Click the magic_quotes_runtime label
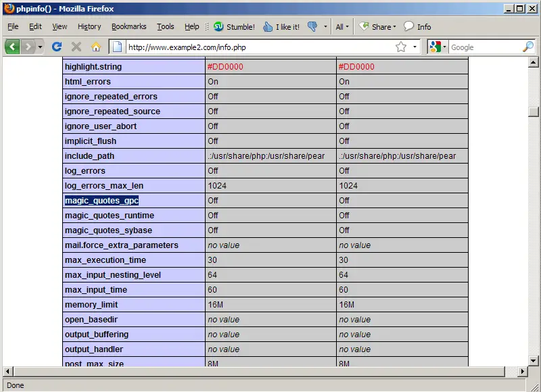 coord(110,216)
